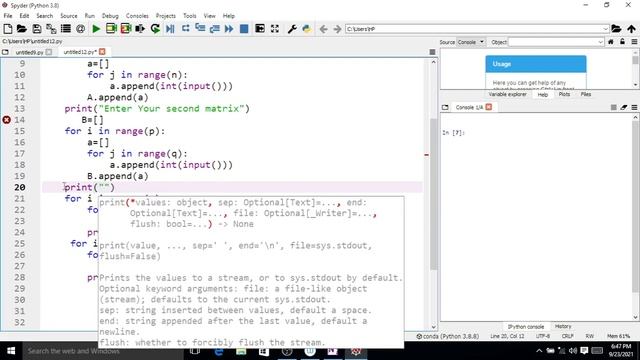This screenshot has height=360, width=640.
Task: Open the File menu
Action: 8,16
